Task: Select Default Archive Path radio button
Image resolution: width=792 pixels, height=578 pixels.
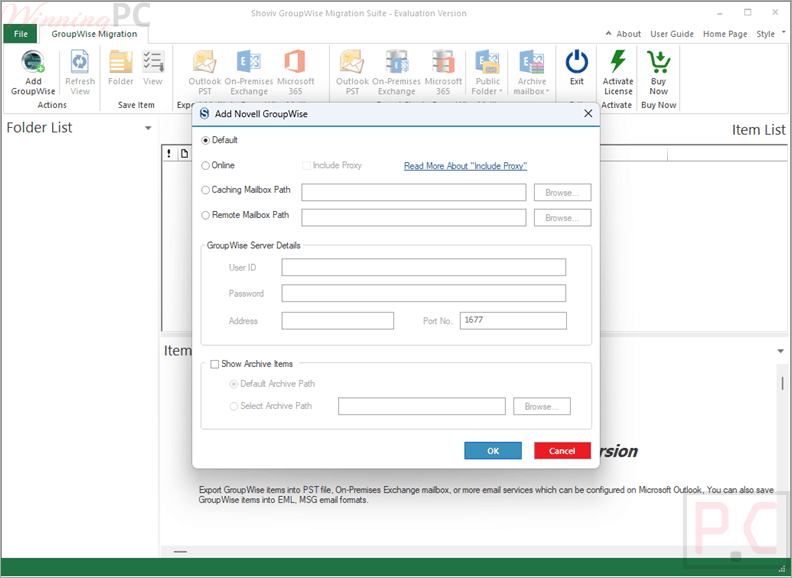Action: click(x=234, y=384)
